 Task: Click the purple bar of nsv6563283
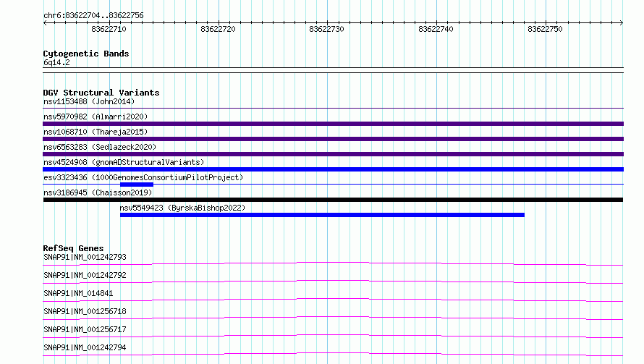tap(333, 154)
